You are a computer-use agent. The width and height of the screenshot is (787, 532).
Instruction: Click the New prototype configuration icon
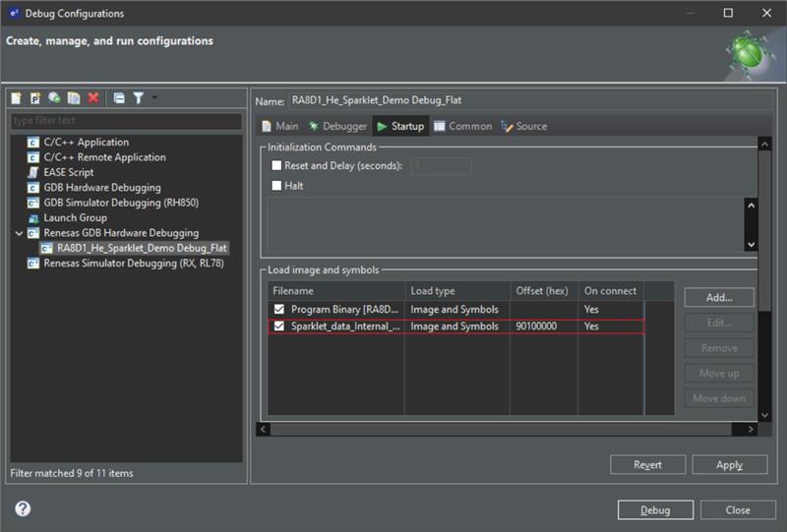coord(35,98)
